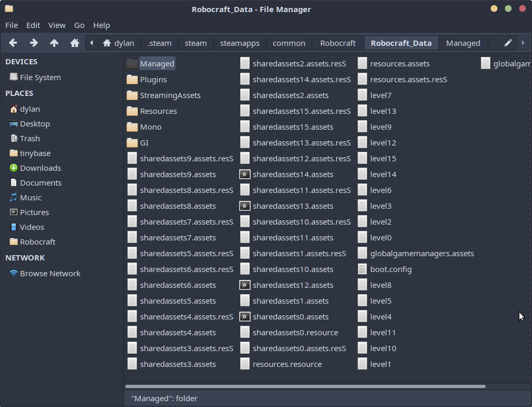
Task: Open Documents in sidebar
Action: pyautogui.click(x=36, y=183)
